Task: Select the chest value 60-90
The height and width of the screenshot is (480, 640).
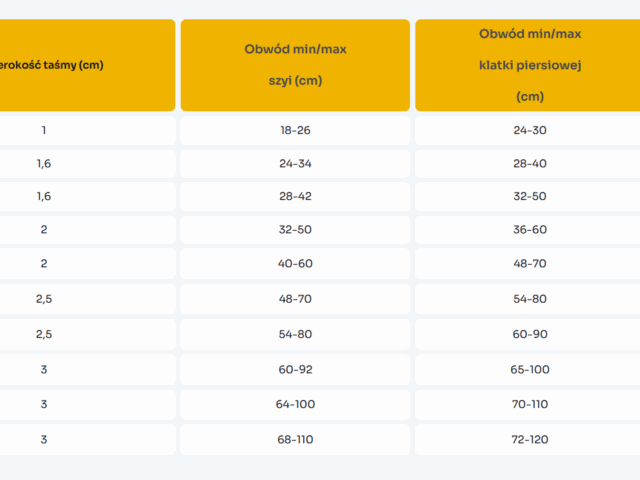Action: pos(529,333)
